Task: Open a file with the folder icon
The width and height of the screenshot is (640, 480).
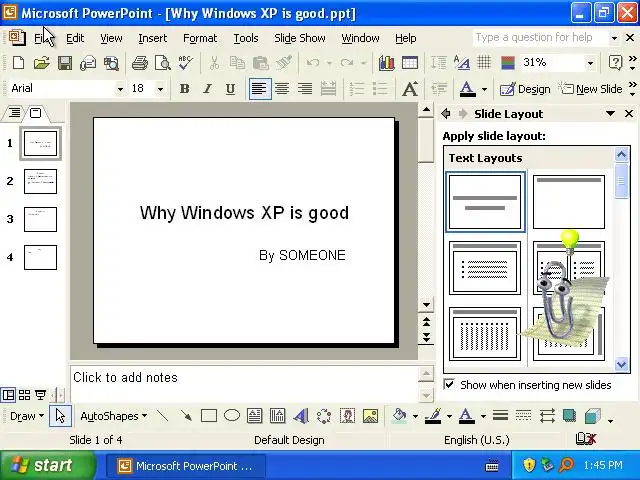Action: click(x=42, y=63)
